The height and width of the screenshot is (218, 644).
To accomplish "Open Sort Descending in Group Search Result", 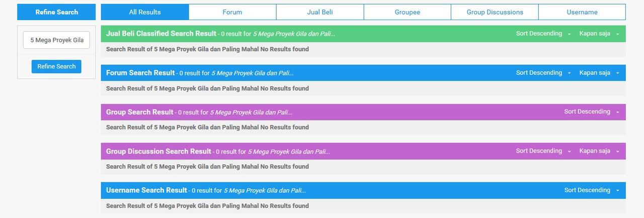I will coord(592,112).
